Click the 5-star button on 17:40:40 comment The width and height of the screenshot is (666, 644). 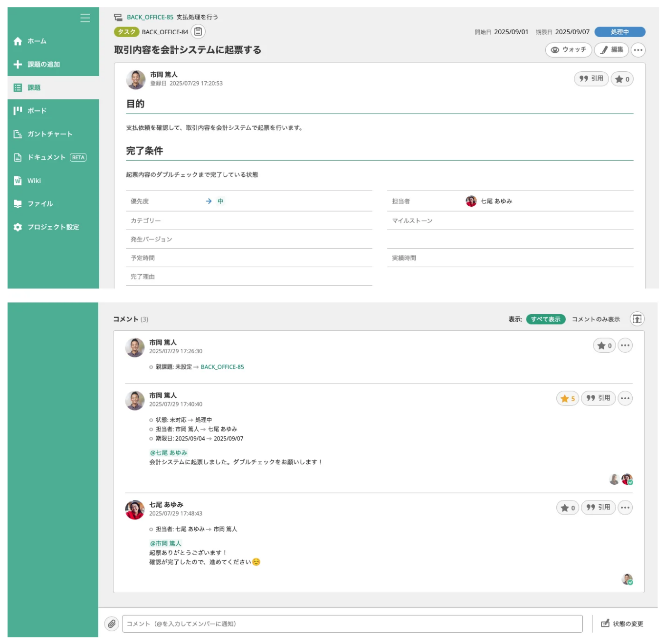(x=568, y=398)
